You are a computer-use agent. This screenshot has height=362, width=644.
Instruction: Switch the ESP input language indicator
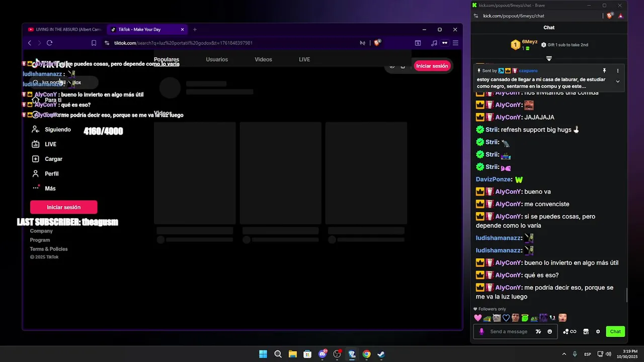pyautogui.click(x=587, y=354)
